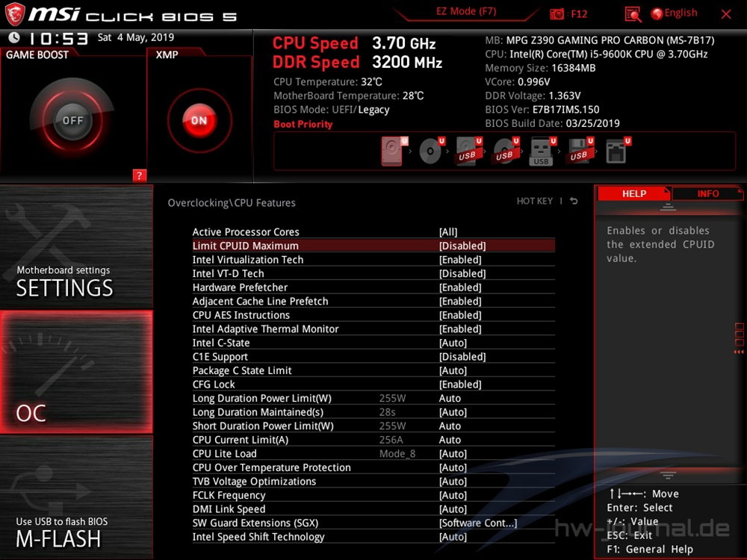Screen dimensions: 747x560
Task: Change Adjacent Cache Line Prefetch value
Action: [460, 301]
